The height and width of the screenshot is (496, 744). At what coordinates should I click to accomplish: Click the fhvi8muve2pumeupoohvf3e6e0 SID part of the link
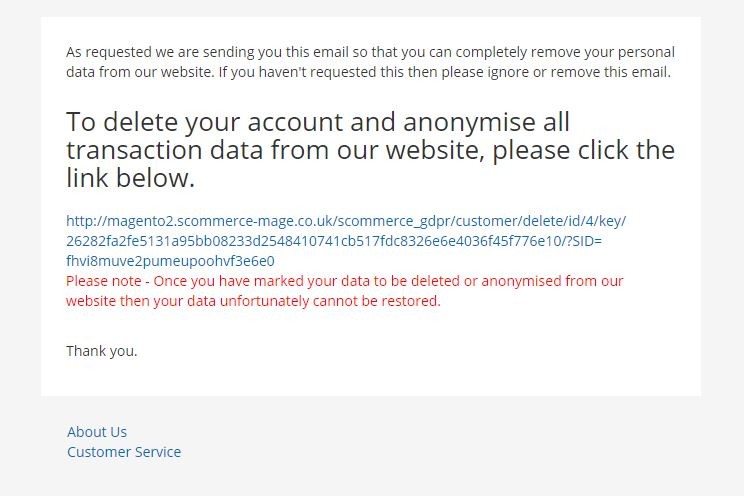pos(170,261)
